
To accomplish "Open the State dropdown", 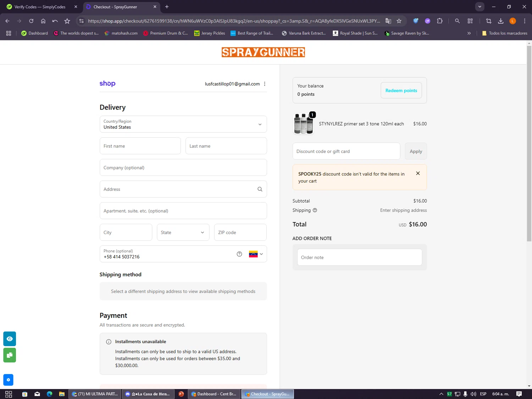I will point(183,232).
